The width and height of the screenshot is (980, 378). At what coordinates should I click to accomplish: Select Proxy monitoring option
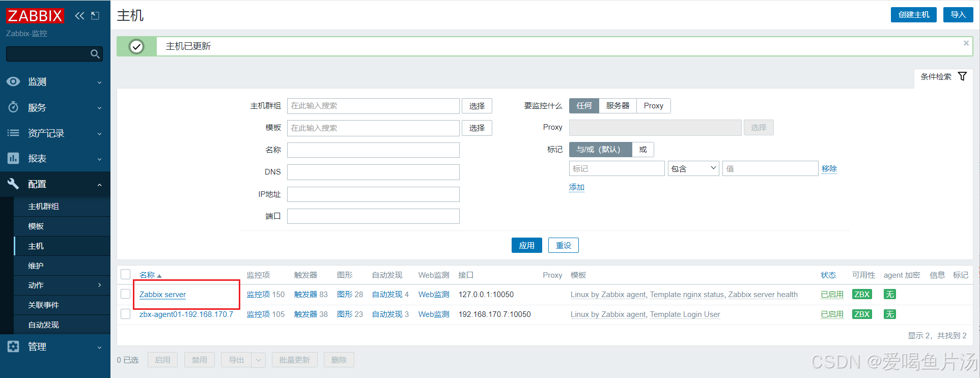[653, 105]
